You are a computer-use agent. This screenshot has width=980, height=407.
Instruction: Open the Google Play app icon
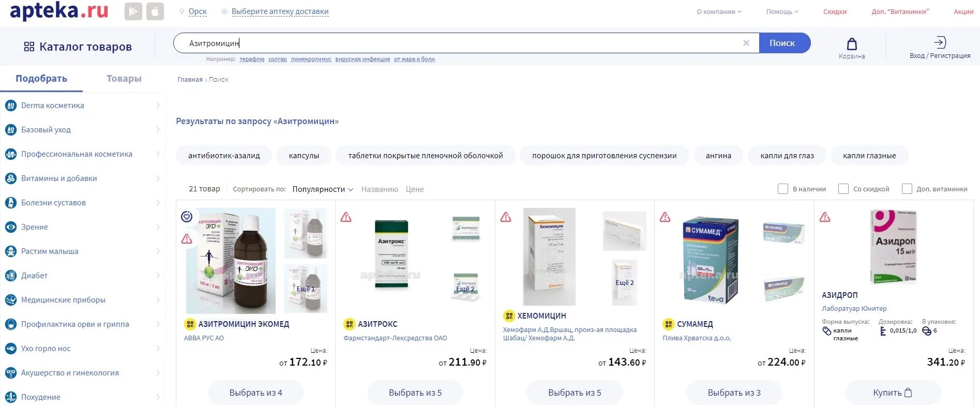tap(133, 11)
